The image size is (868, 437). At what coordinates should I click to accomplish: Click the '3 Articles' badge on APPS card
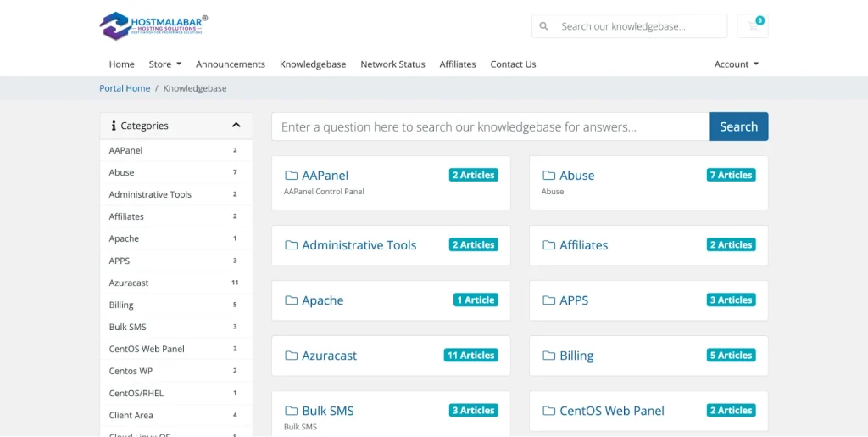732,300
